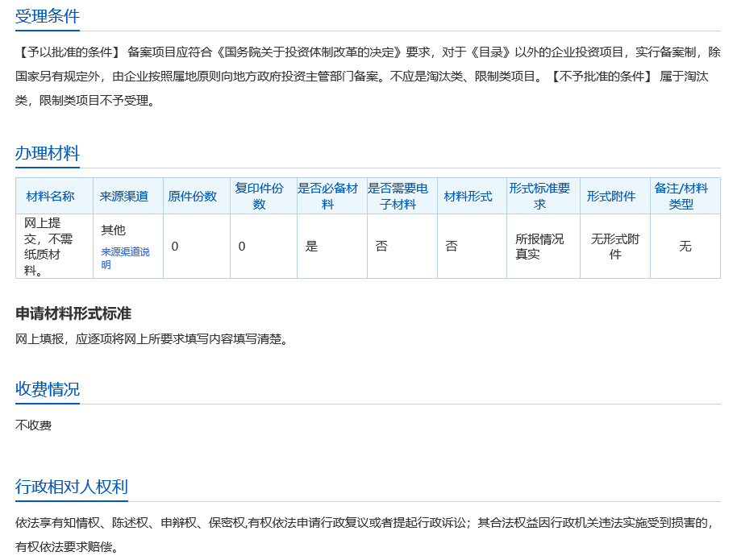Click the 复印件份数 column header

pyautogui.click(x=259, y=196)
